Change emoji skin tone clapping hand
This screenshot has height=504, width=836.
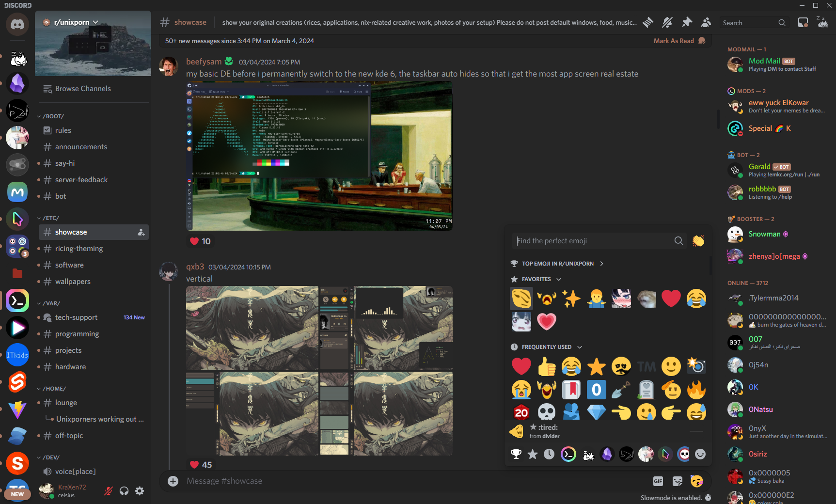pyautogui.click(x=698, y=241)
